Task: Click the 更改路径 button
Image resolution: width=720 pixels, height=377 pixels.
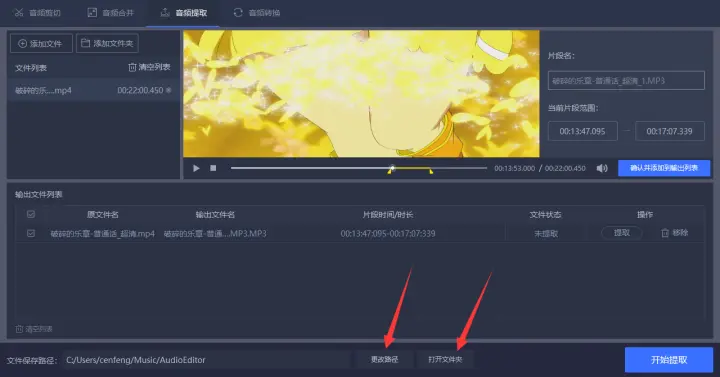Action: point(385,360)
